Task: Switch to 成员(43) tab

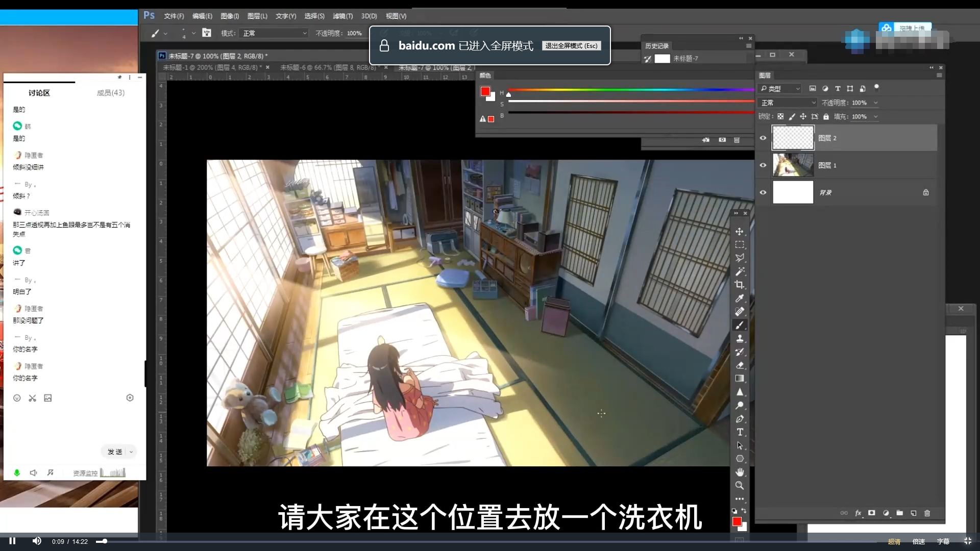Action: pos(111,93)
